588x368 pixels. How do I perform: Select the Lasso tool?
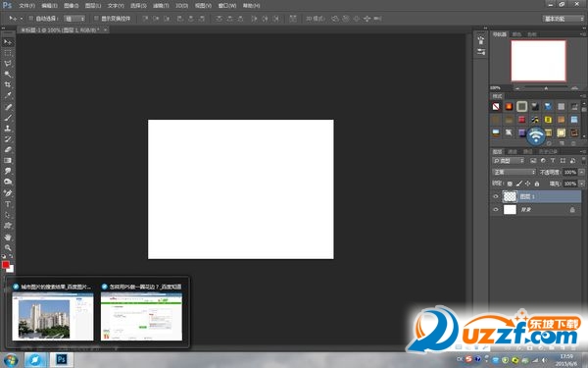click(x=8, y=64)
